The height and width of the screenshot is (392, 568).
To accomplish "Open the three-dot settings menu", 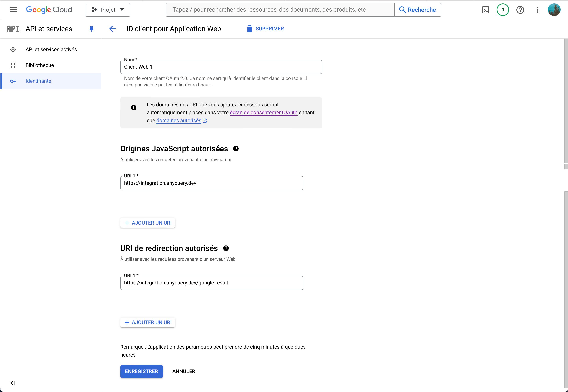I will point(537,10).
